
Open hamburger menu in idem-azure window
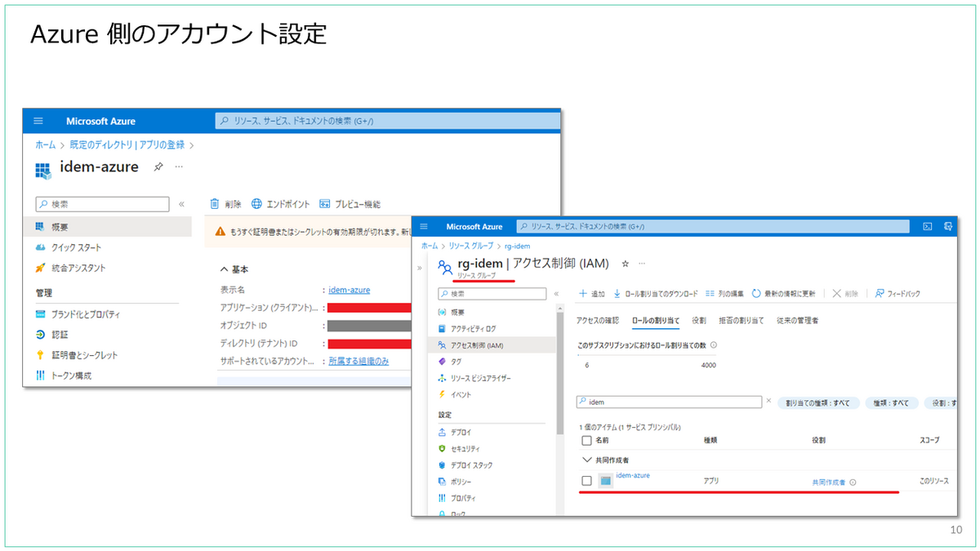point(38,121)
